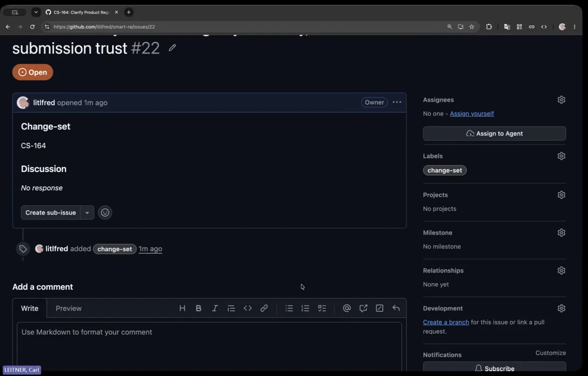This screenshot has height=376, width=588.
Task: Select the CS-164 browser tab
Action: [x=82, y=12]
